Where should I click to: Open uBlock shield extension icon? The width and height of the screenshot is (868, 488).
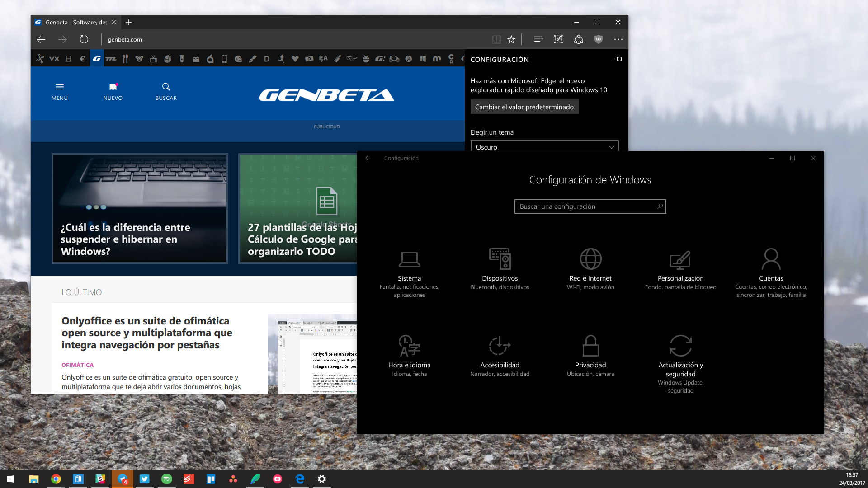tap(599, 39)
